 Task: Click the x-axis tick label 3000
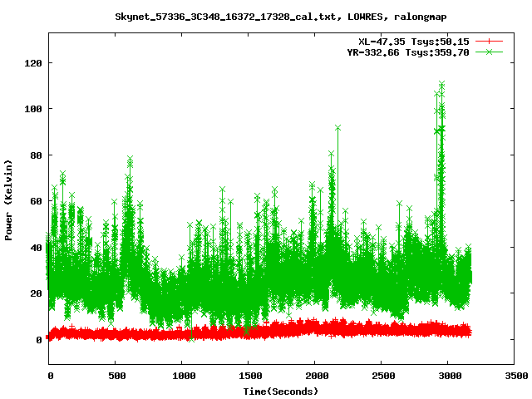point(450,376)
